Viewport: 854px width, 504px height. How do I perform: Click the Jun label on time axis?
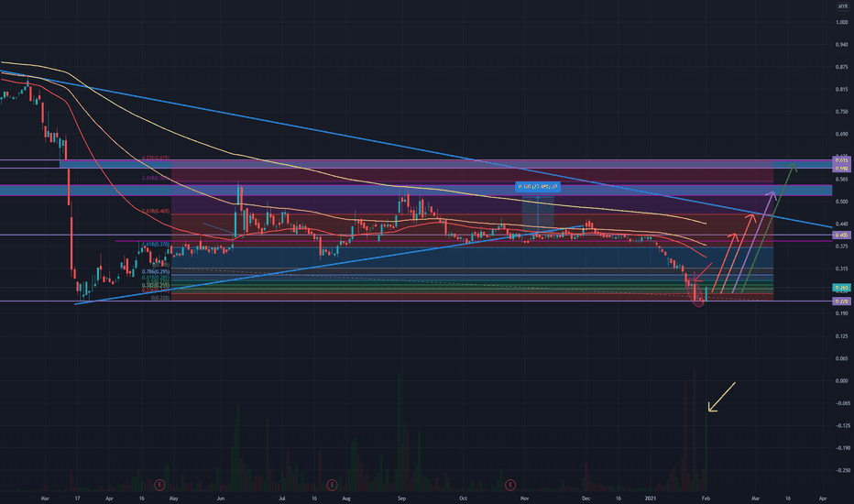pyautogui.click(x=221, y=498)
